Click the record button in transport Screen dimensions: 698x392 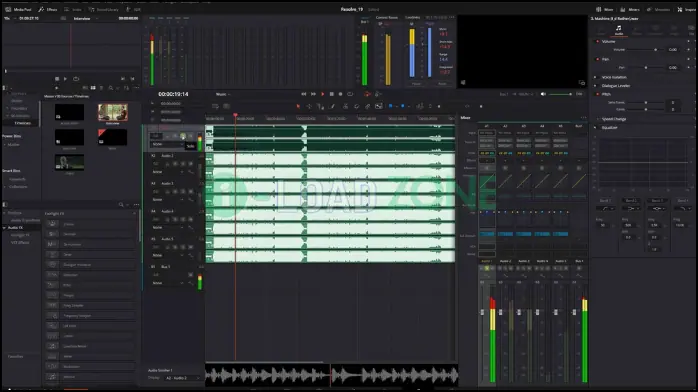coord(341,94)
